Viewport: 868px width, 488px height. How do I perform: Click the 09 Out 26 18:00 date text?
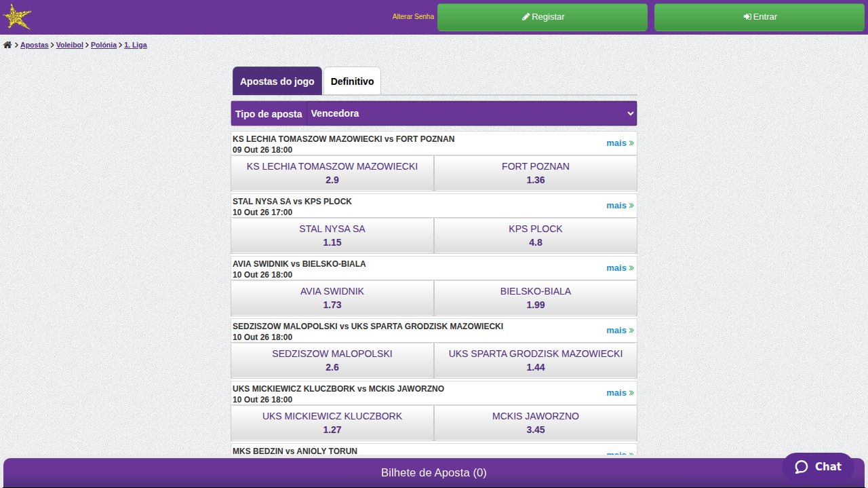pyautogui.click(x=262, y=150)
